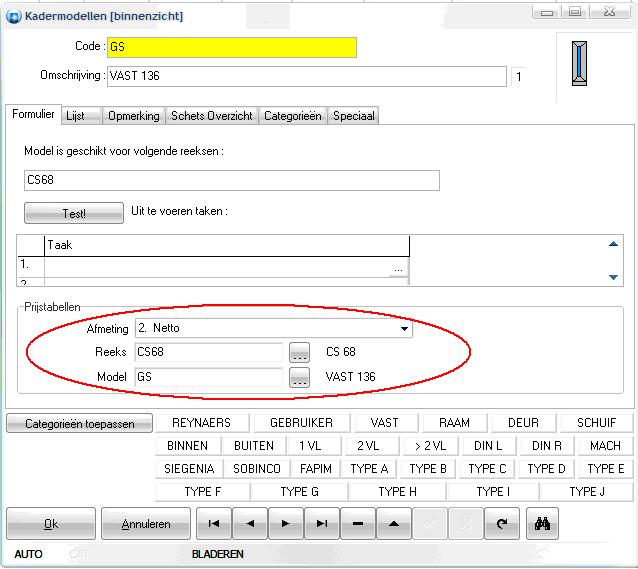Open the Afmeting dropdown
Image resolution: width=638 pixels, height=569 pixels.
click(404, 328)
